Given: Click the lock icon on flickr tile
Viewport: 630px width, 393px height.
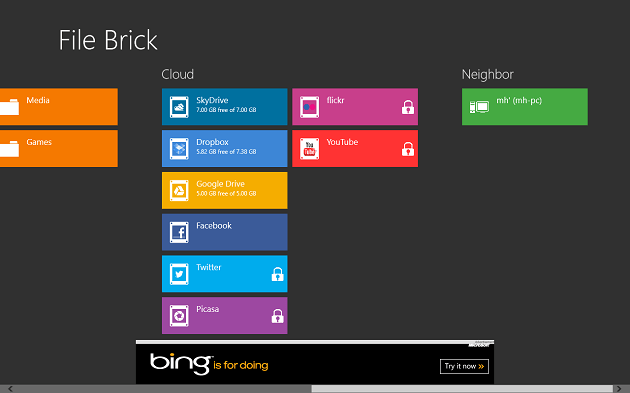Looking at the screenshot, I should coord(408,107).
